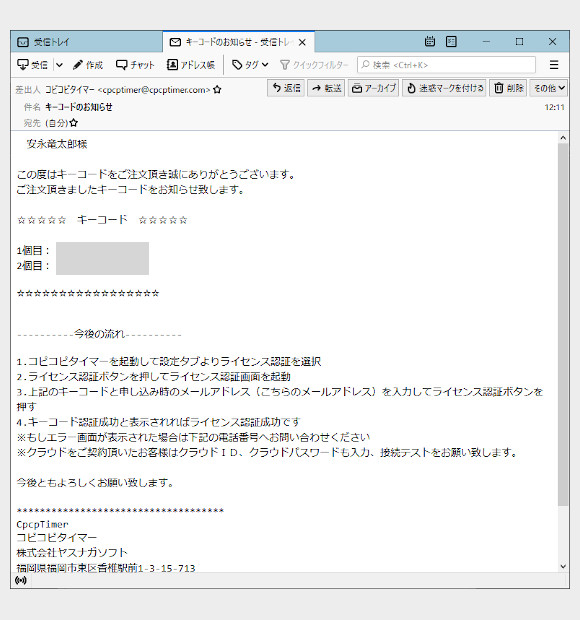Expand the タグ tag dropdown

point(250,65)
